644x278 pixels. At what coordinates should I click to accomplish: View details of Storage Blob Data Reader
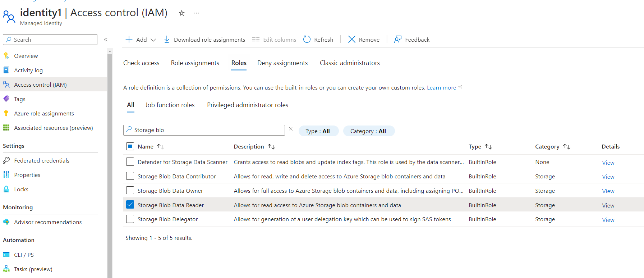coord(608,205)
